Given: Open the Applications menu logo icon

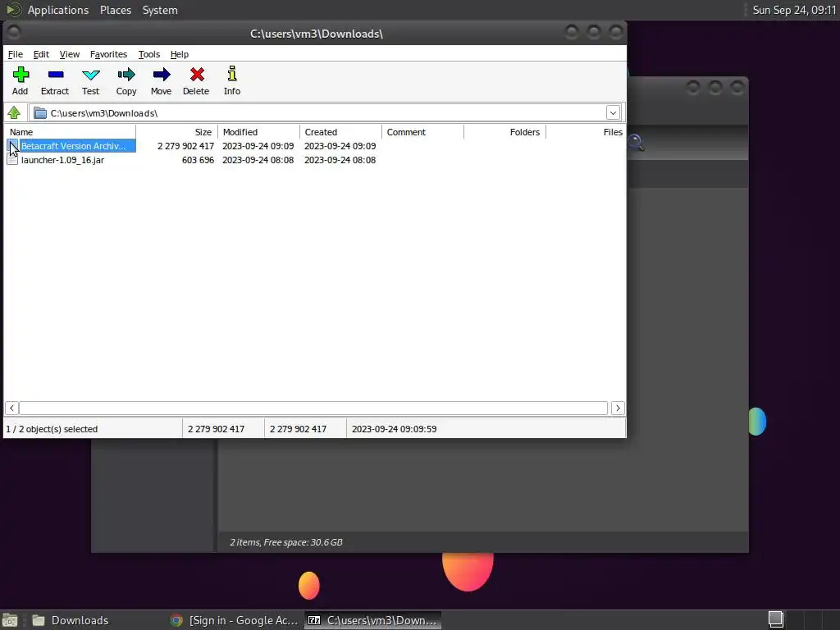Looking at the screenshot, I should [x=13, y=10].
